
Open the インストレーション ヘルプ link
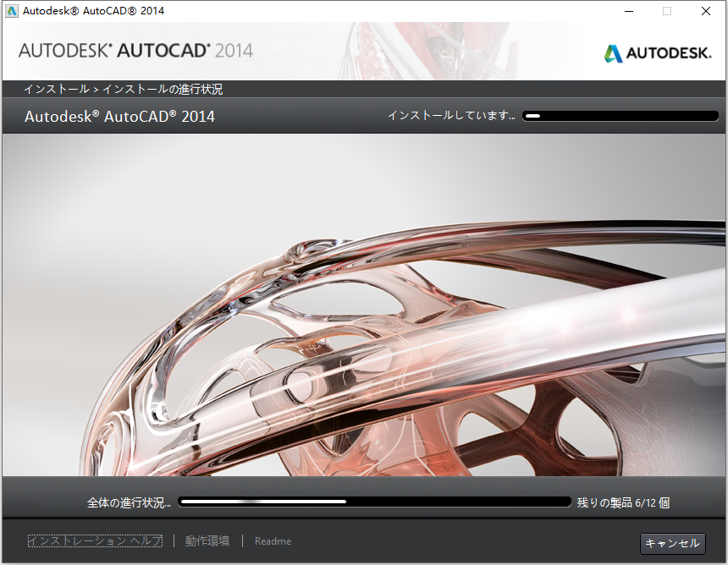coord(95,540)
